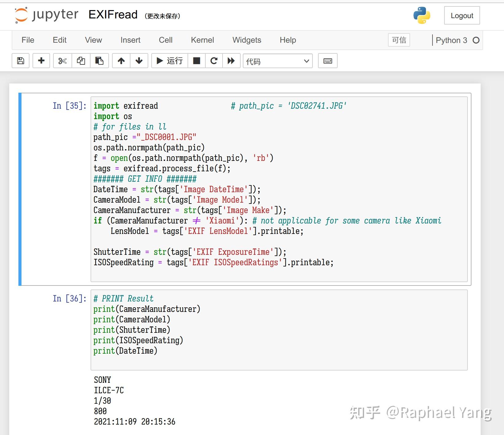Move the selected cell up with the arrow
504x435 pixels.
click(121, 61)
